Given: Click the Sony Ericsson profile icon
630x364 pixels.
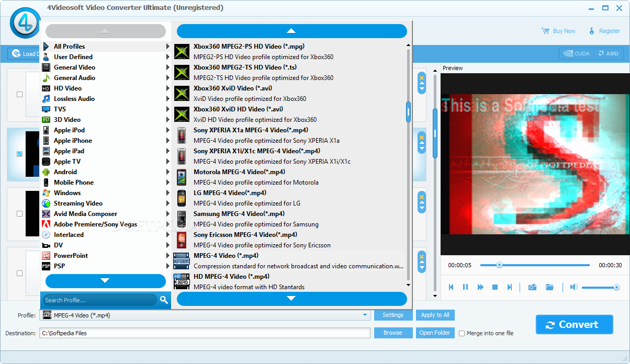Looking at the screenshot, I should tap(182, 240).
